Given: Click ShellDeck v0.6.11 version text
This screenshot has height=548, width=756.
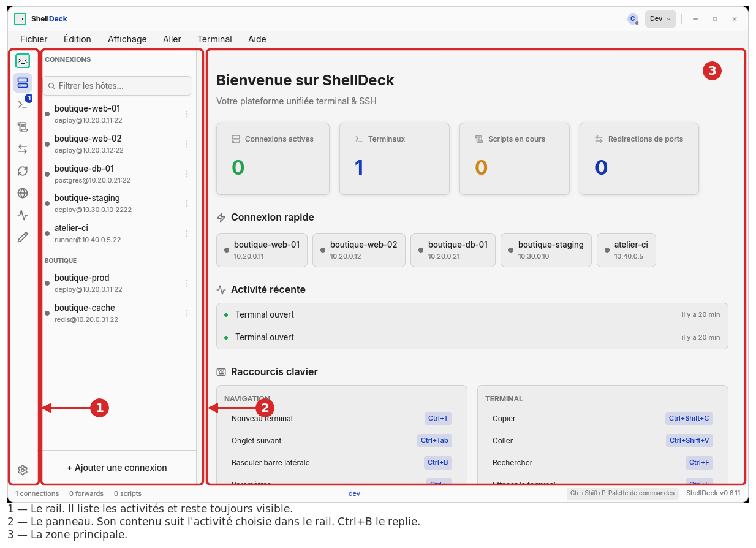Looking at the screenshot, I should pos(713,493).
